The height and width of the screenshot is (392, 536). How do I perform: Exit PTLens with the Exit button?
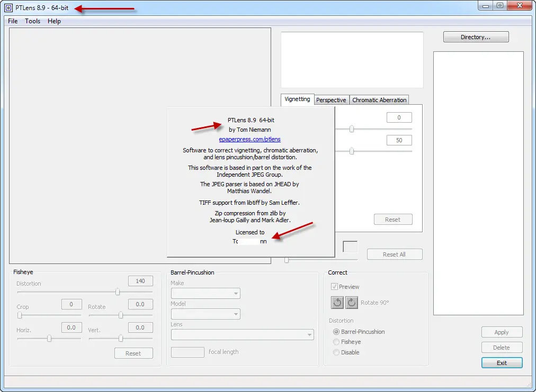coord(502,363)
